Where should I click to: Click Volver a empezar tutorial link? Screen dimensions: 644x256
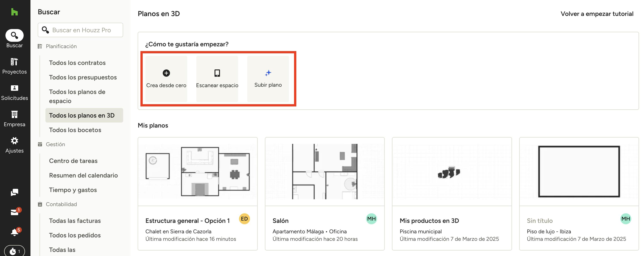point(597,14)
